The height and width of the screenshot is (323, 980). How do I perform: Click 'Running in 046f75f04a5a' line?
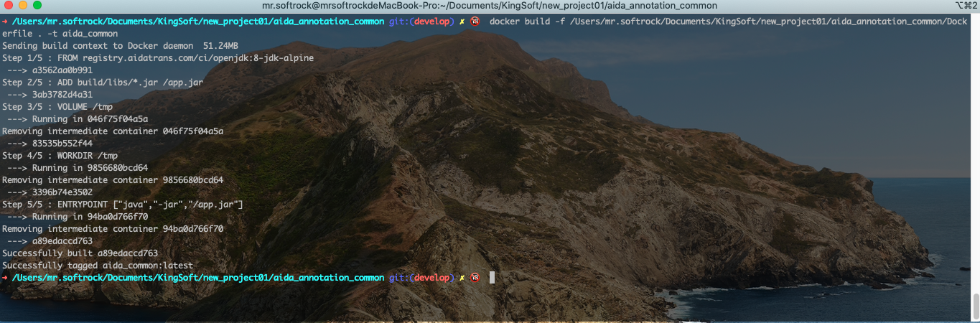click(x=78, y=118)
